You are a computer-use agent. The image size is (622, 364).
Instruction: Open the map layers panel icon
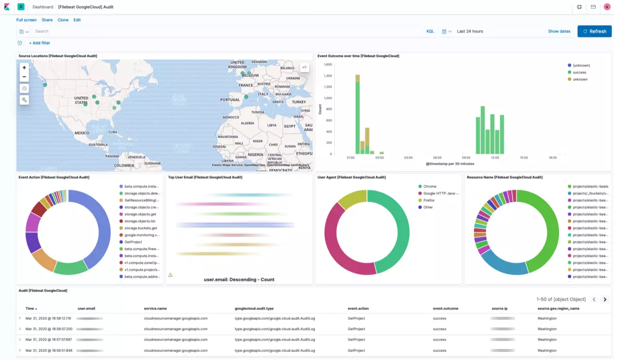tap(304, 68)
